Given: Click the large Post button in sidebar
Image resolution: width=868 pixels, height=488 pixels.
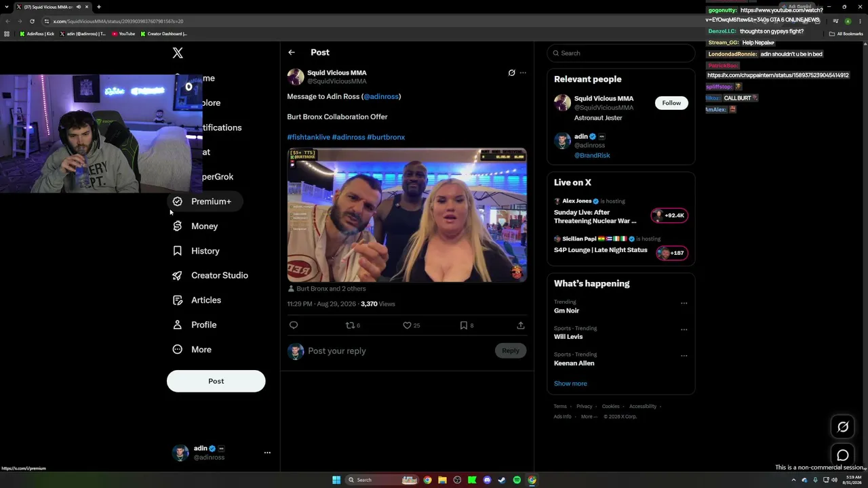Looking at the screenshot, I should coord(216,381).
